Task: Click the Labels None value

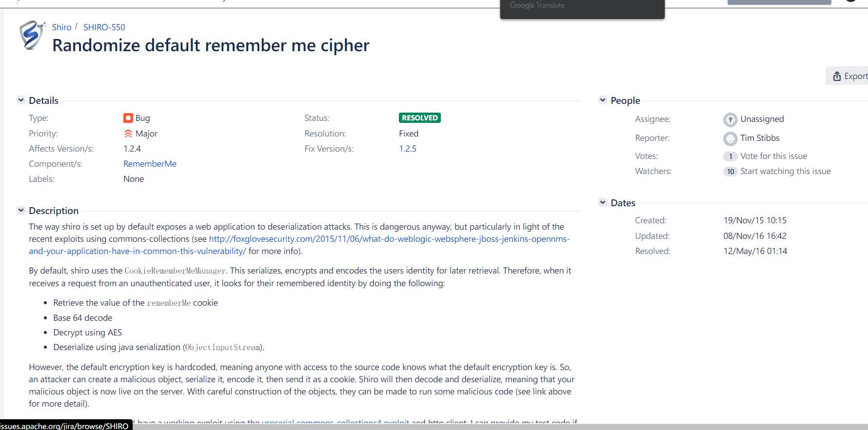Action: pyautogui.click(x=134, y=179)
